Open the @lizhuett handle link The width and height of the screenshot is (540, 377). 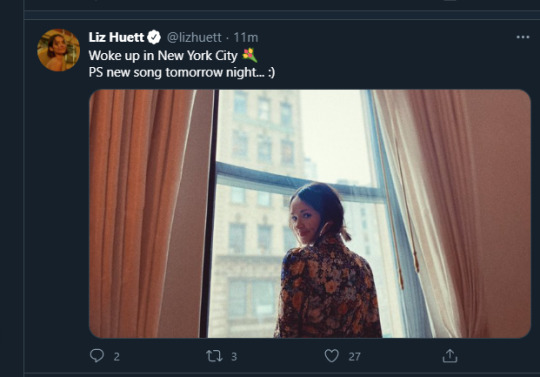[x=194, y=38]
